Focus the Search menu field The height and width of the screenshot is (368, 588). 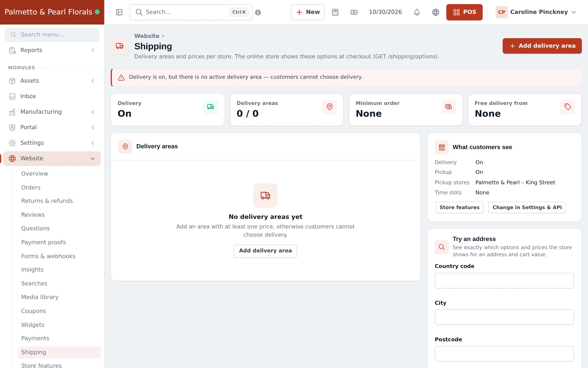click(52, 35)
